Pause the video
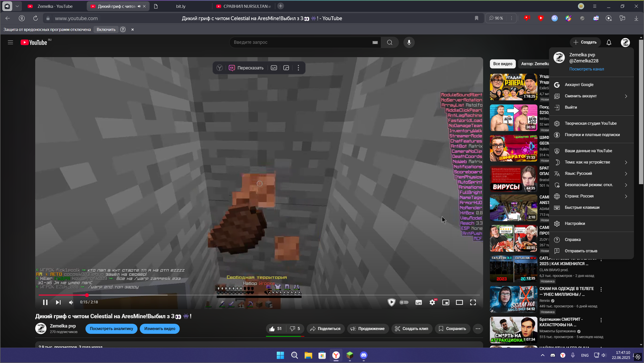Screen dimensions: 644x363 (45, 302)
